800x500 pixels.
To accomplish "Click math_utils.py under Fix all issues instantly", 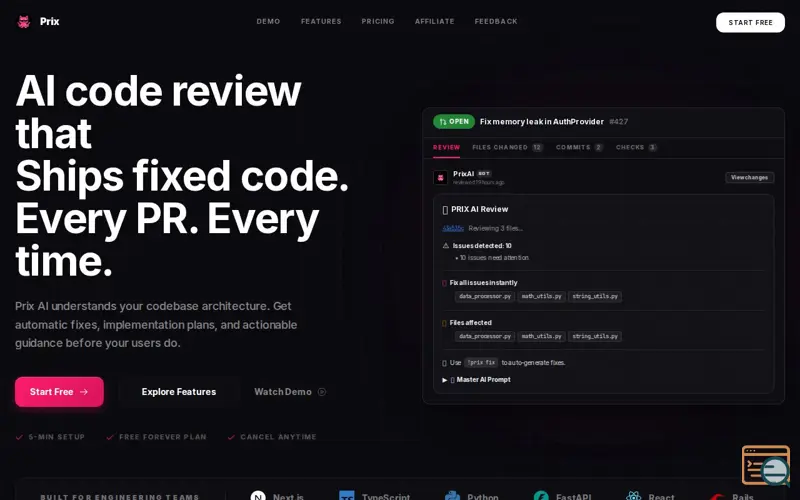I will tap(541, 296).
